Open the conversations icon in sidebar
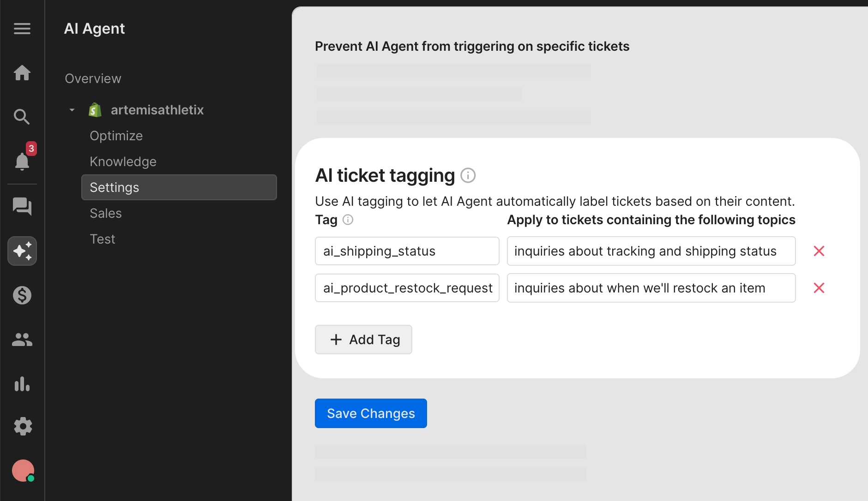The height and width of the screenshot is (501, 868). (22, 207)
